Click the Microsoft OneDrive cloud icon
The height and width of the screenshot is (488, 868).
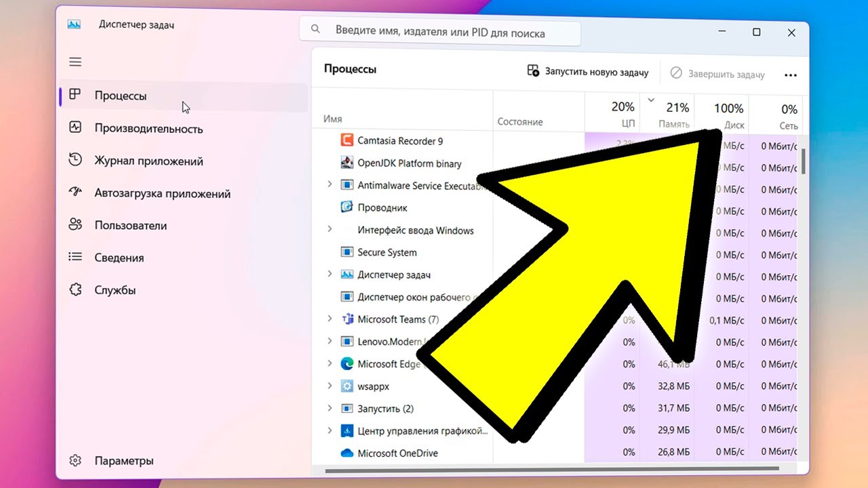pos(347,453)
